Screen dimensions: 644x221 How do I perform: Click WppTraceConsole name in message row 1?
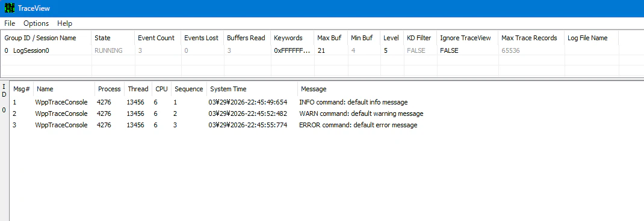point(61,102)
